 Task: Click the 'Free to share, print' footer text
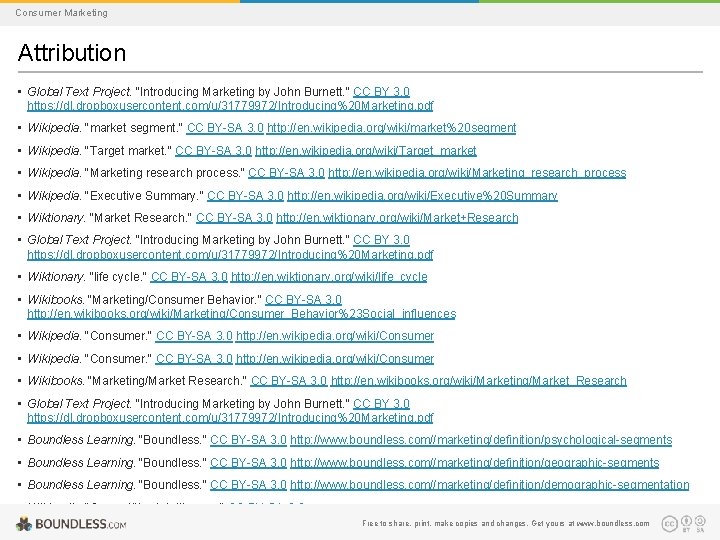pos(506,523)
